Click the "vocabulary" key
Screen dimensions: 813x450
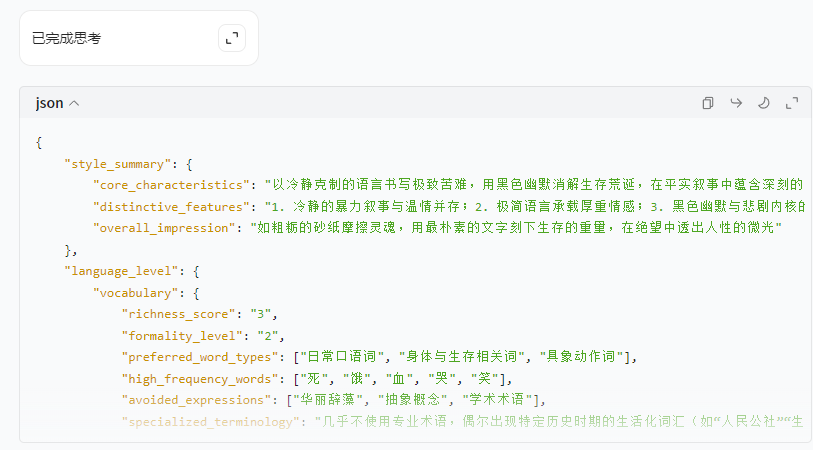135,293
